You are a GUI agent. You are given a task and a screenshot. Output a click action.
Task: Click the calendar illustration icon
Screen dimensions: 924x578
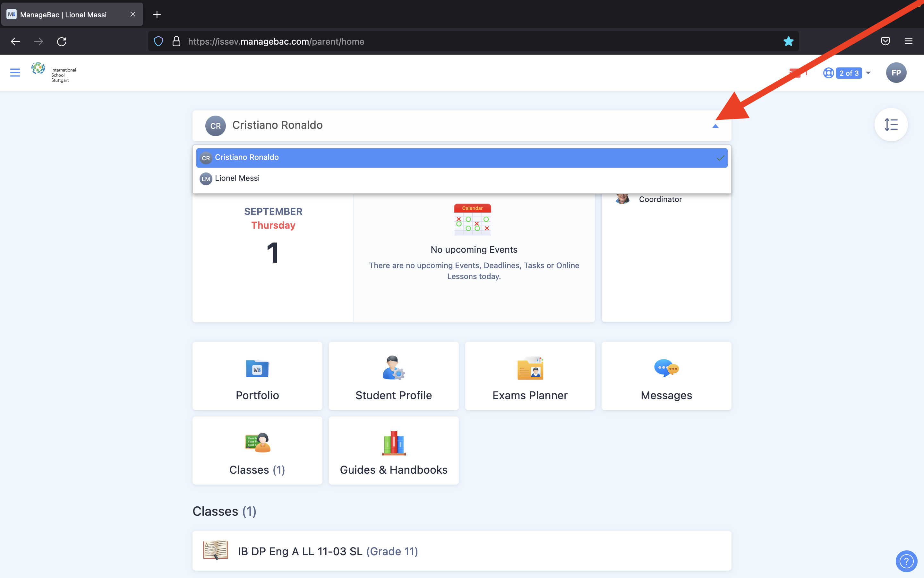tap(472, 219)
